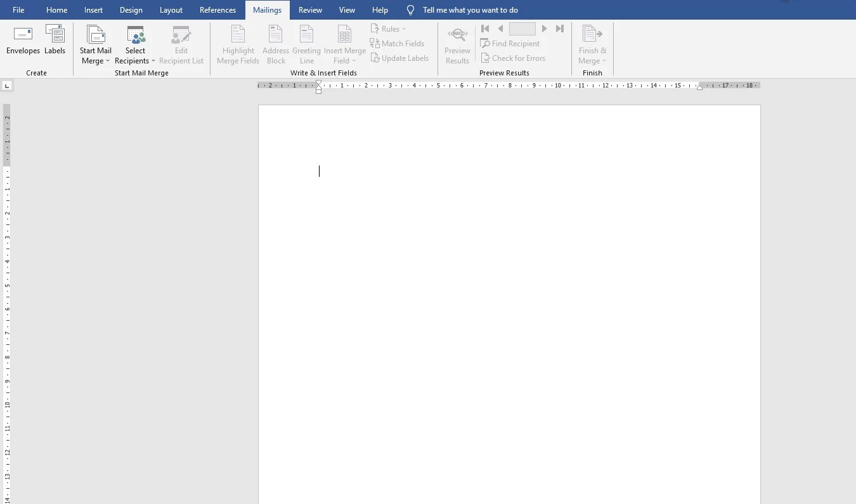Click the record number input field
The image size is (856, 504).
(522, 29)
